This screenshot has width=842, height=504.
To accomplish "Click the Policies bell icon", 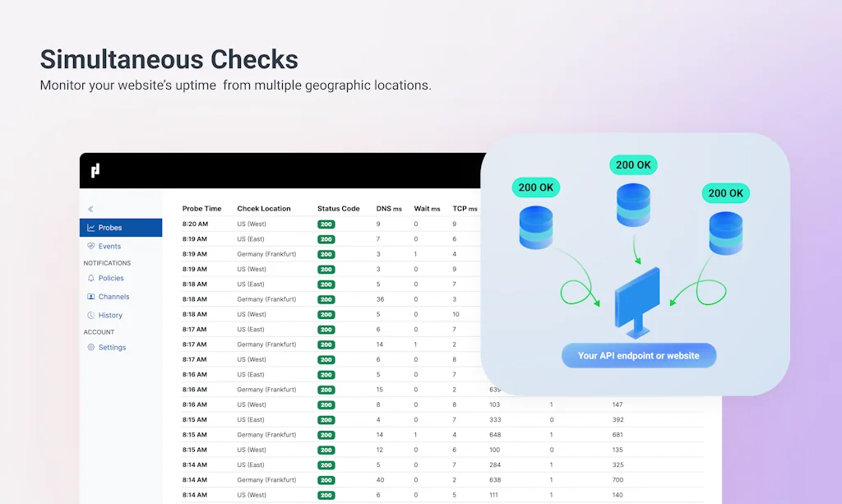I will [x=90, y=278].
